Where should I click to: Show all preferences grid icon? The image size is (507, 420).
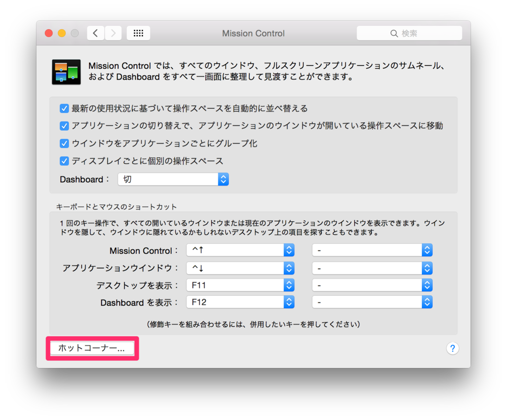click(x=139, y=33)
